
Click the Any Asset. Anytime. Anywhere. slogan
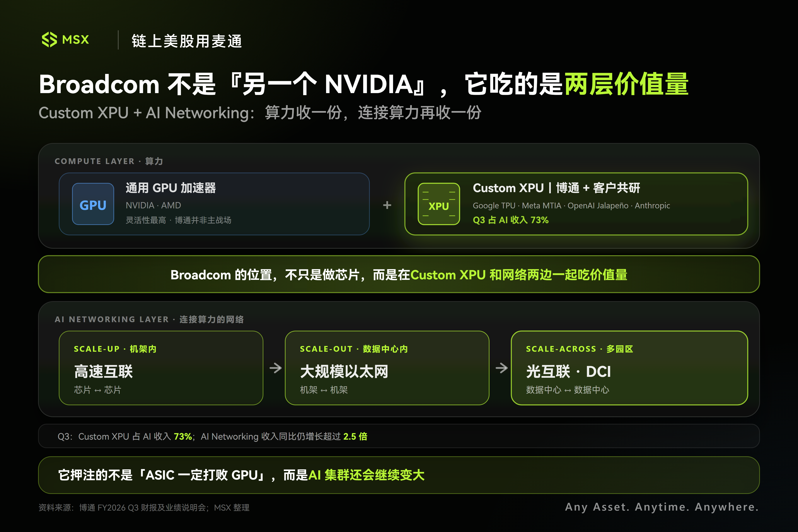[662, 507]
